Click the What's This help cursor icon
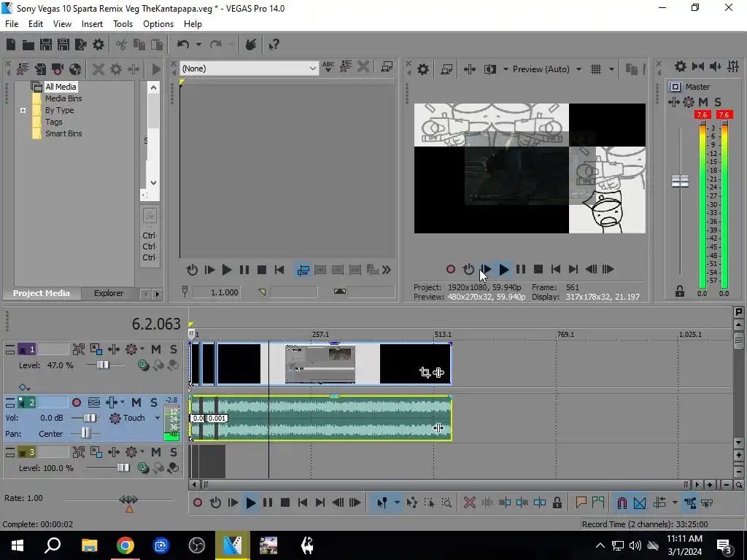The height and width of the screenshot is (560, 747). tap(274, 44)
